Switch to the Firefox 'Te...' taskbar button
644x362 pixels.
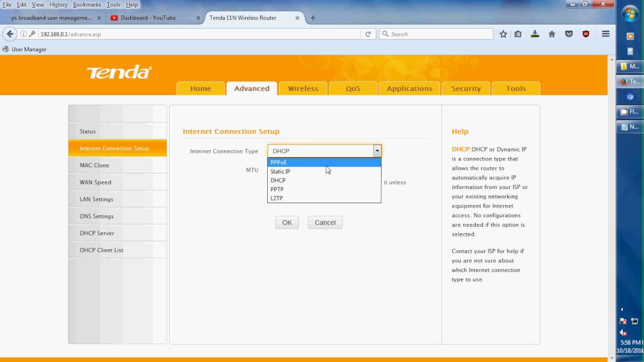point(630,81)
